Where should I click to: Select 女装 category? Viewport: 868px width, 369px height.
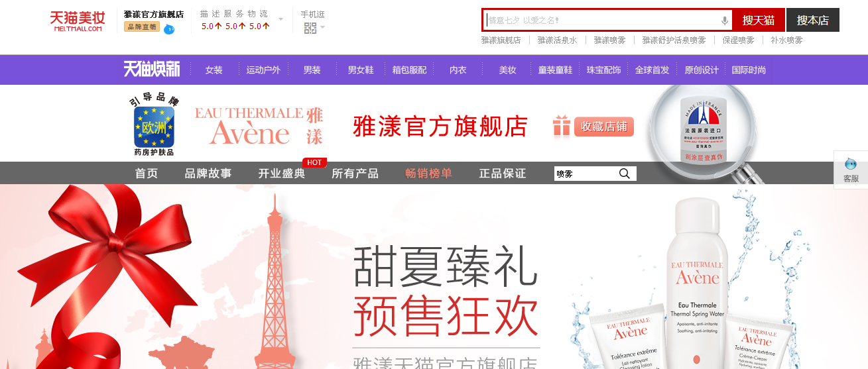tap(214, 70)
